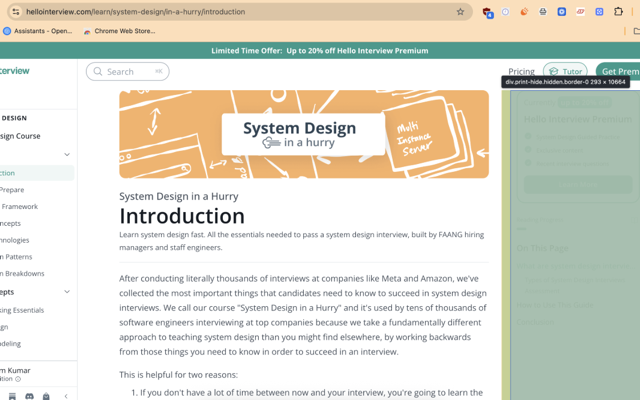Open the Discord icon in sidebar footer
This screenshot has height=400, width=640.
(29, 396)
